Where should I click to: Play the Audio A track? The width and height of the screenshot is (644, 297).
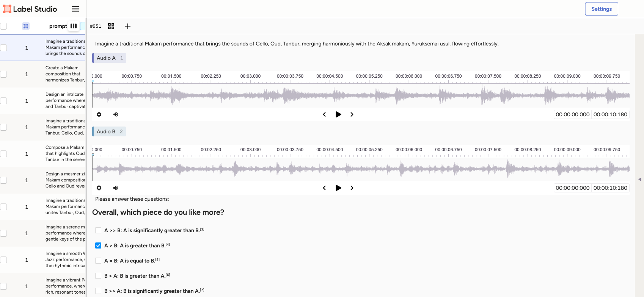(x=338, y=114)
